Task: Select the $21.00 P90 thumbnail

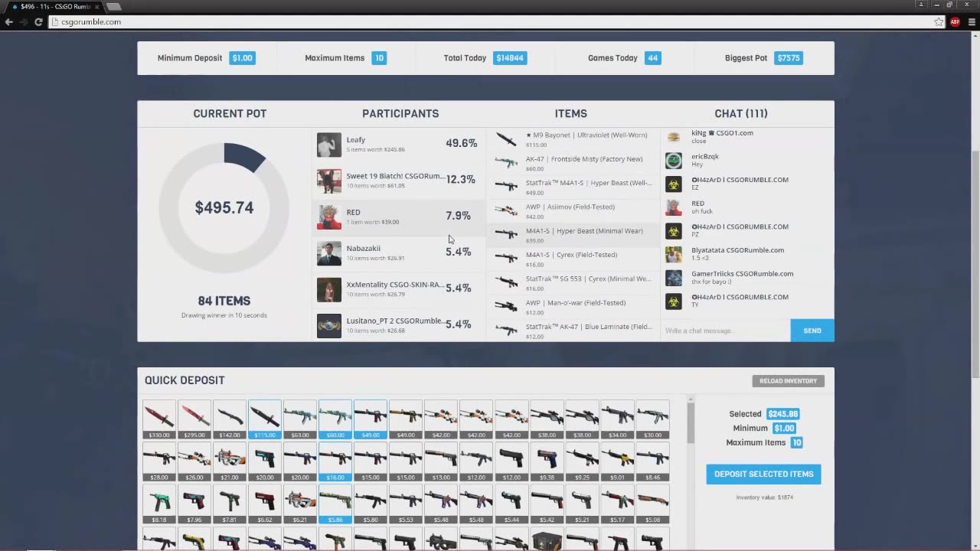Action: 230,461
